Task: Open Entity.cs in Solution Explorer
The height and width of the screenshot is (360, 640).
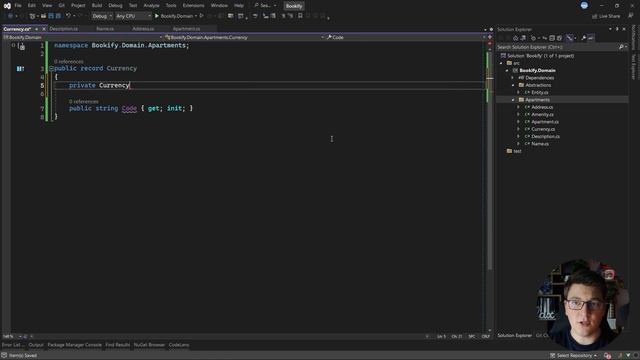Action: click(x=539, y=93)
